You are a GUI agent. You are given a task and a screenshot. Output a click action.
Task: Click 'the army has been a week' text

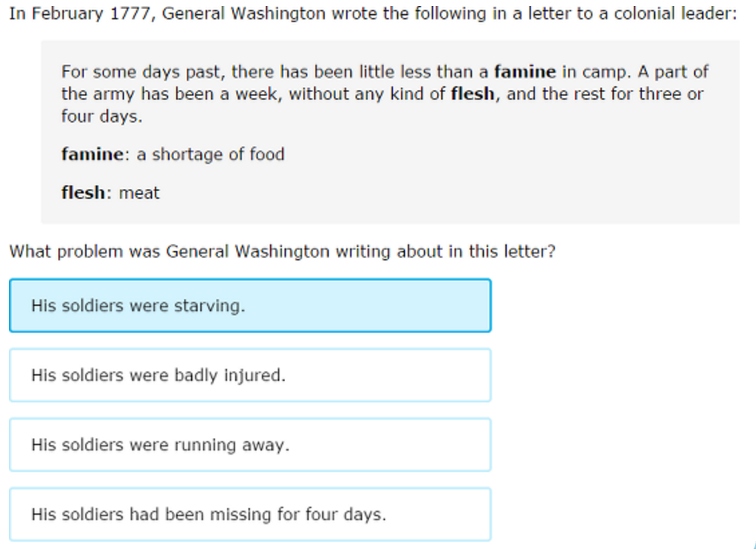(170, 94)
